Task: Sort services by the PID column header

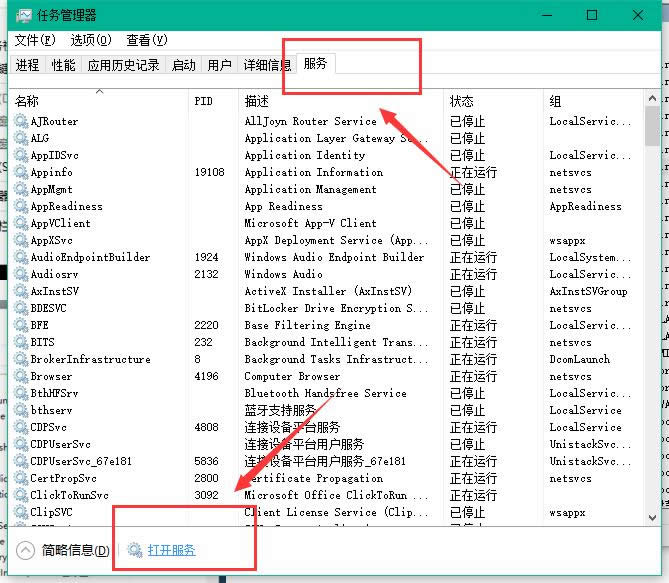Action: pos(204,101)
